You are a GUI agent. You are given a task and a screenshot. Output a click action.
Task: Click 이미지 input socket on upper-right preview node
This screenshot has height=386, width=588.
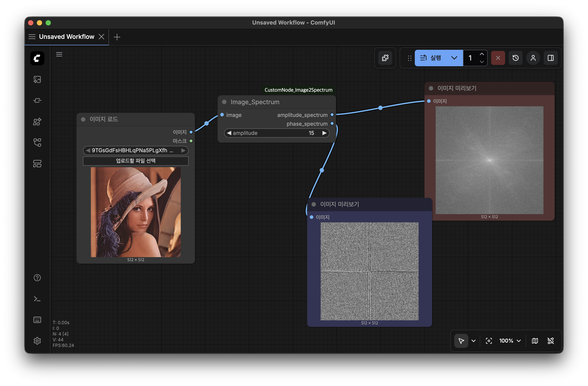(429, 101)
